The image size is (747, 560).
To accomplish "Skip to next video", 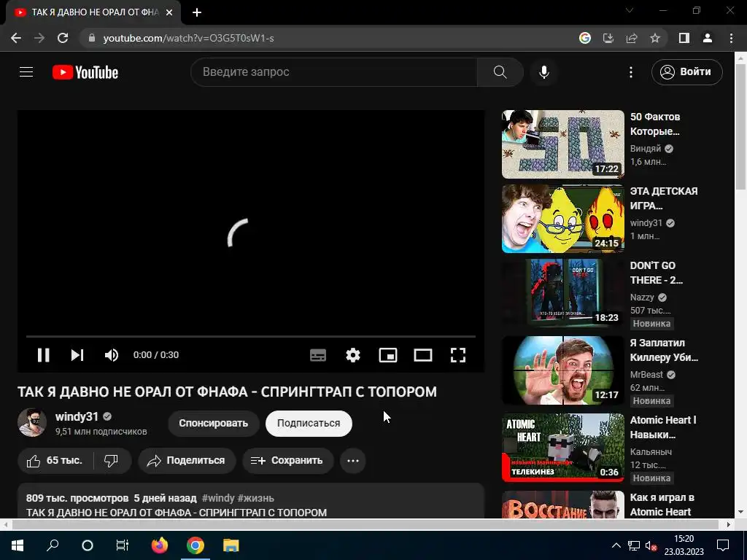I will [x=77, y=355].
